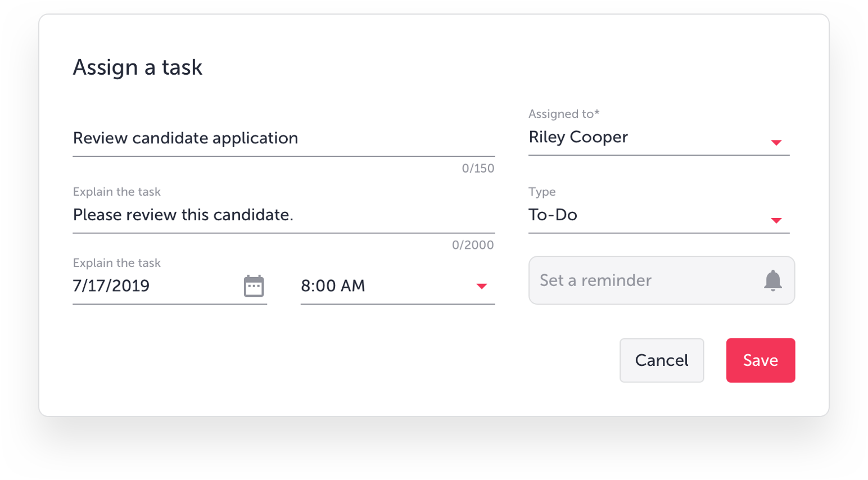Click the 0/150 character counter
Screen dimensions: 868x480
478,169
